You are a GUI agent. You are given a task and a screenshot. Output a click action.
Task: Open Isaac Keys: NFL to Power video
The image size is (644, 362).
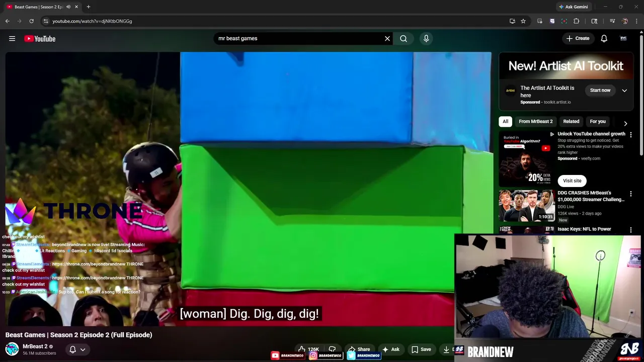584,229
